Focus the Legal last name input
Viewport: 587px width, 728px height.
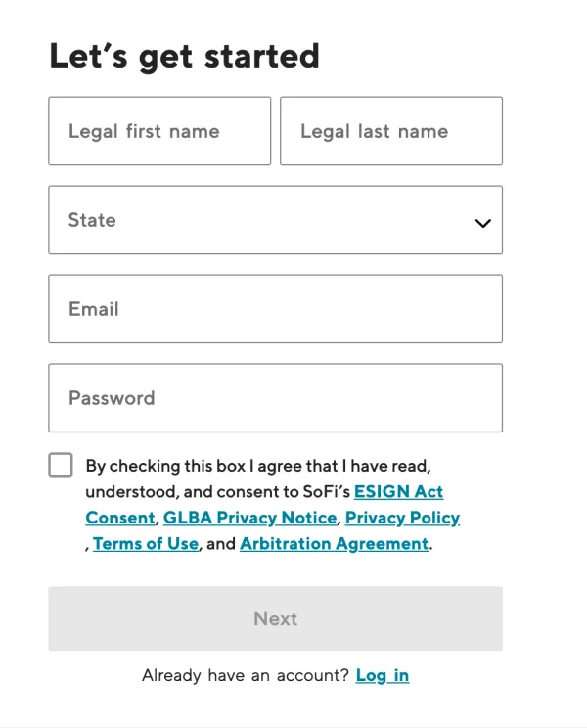pyautogui.click(x=391, y=131)
